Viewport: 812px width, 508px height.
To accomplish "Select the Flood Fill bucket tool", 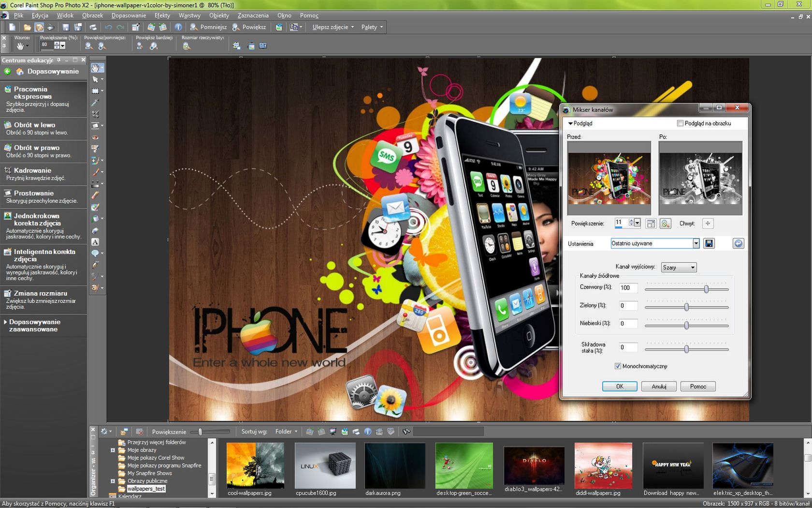I will 95,218.
